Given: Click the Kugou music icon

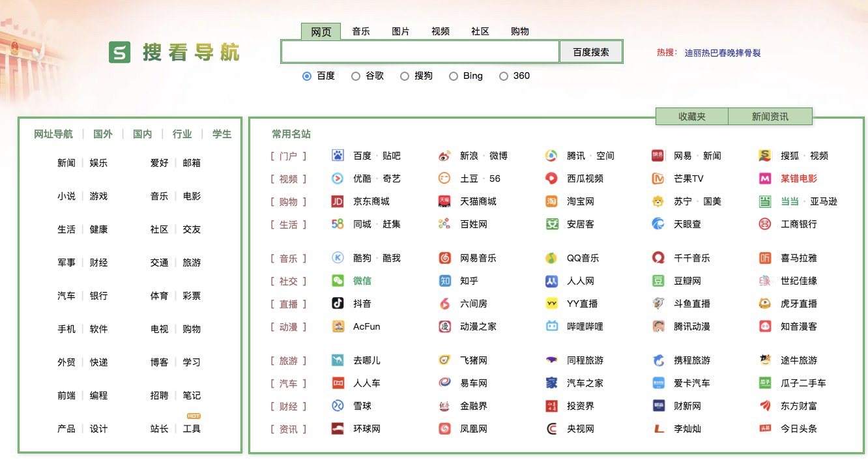Looking at the screenshot, I should [338, 258].
